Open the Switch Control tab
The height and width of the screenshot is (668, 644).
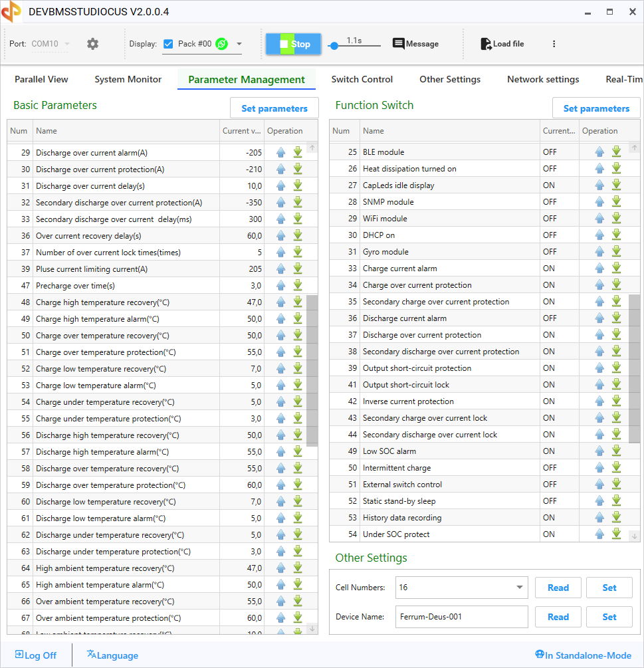[362, 79]
